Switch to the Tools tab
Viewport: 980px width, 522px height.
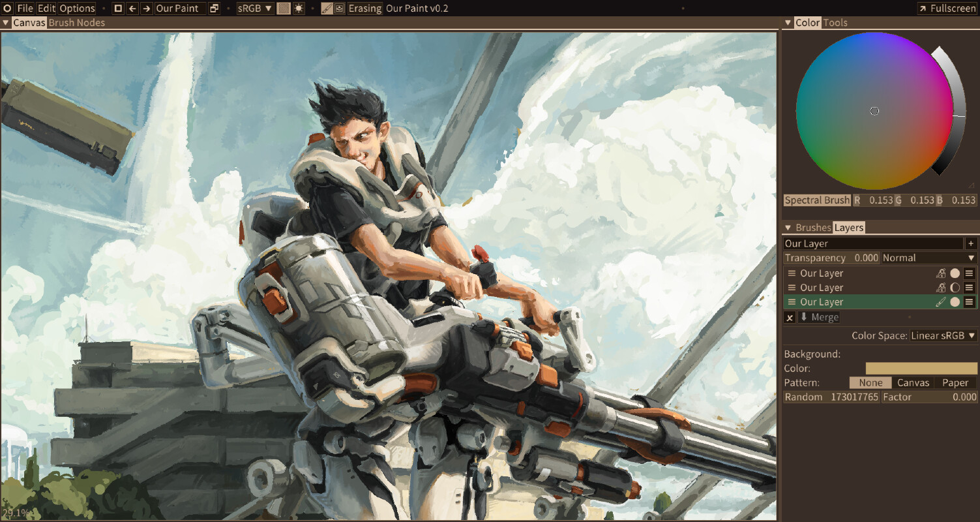(x=835, y=23)
